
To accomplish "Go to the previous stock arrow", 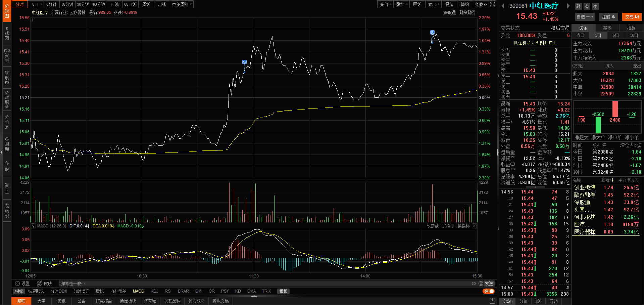I will click(x=503, y=6).
